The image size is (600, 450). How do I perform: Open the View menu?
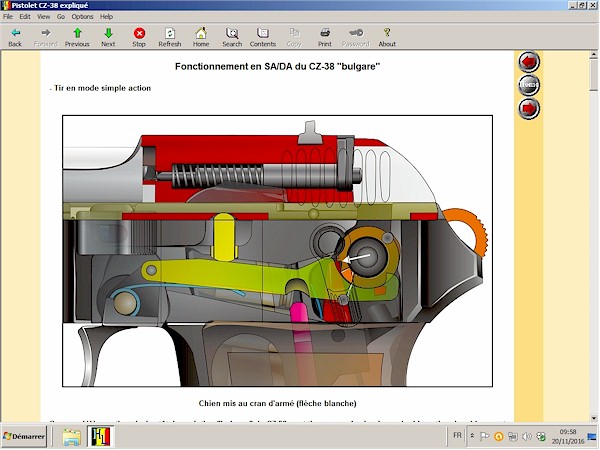coord(43,16)
